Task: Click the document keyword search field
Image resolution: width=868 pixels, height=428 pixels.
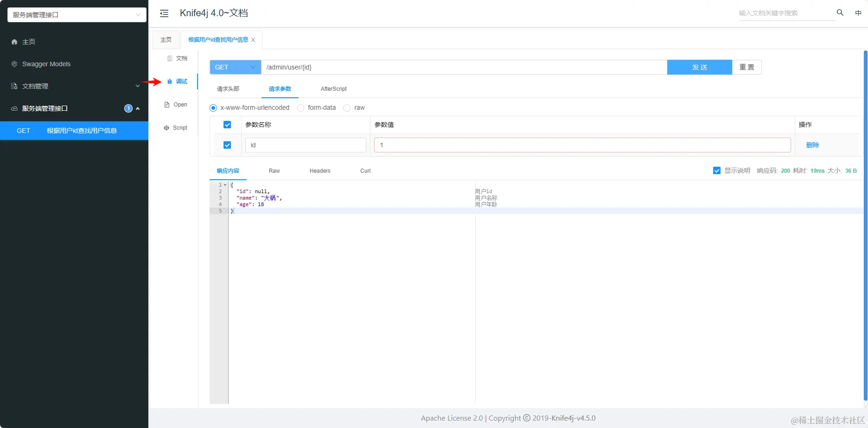Action: 787,13
